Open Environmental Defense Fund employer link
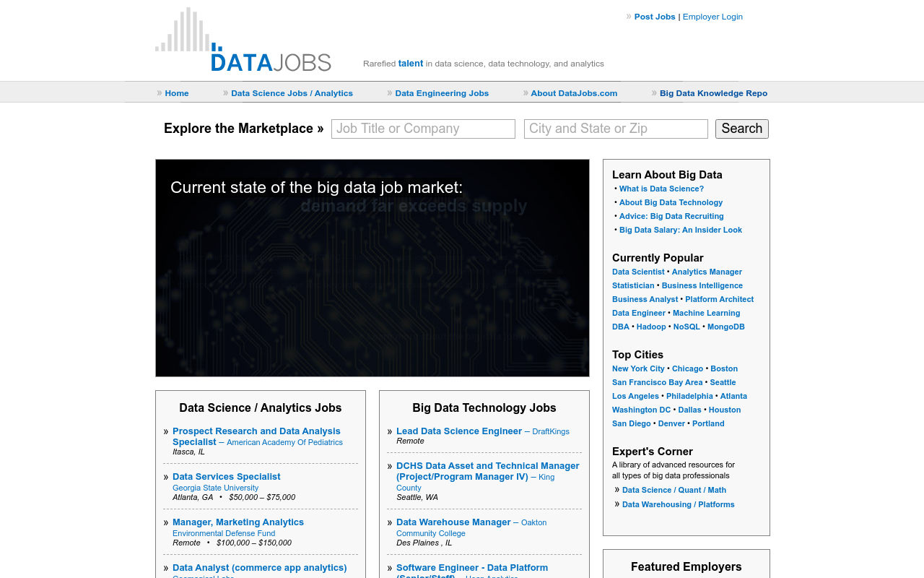The width and height of the screenshot is (924, 578). [224, 534]
